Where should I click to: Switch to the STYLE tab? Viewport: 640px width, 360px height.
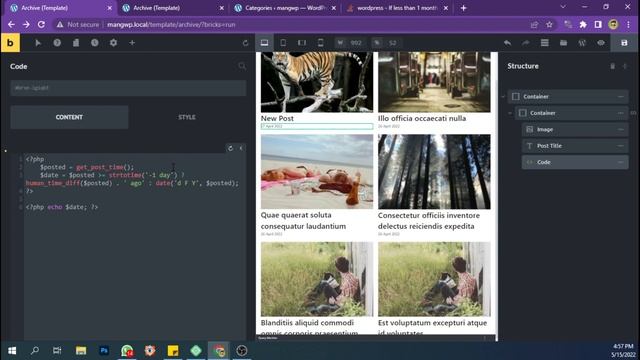[x=187, y=117]
